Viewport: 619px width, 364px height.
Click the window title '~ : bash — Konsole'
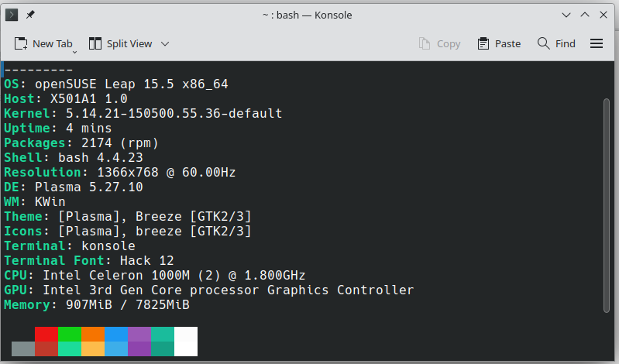[x=307, y=15]
